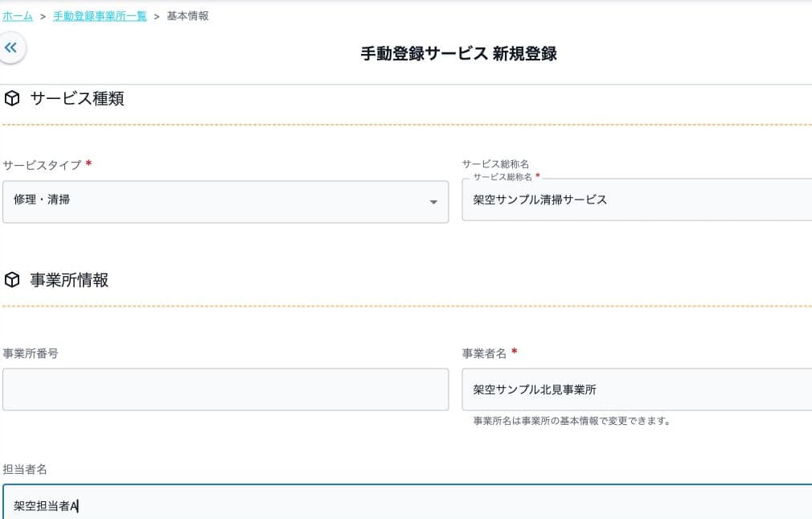Click the サービス種類 section heading
Viewport: 812px width, 519px height.
[x=77, y=98]
